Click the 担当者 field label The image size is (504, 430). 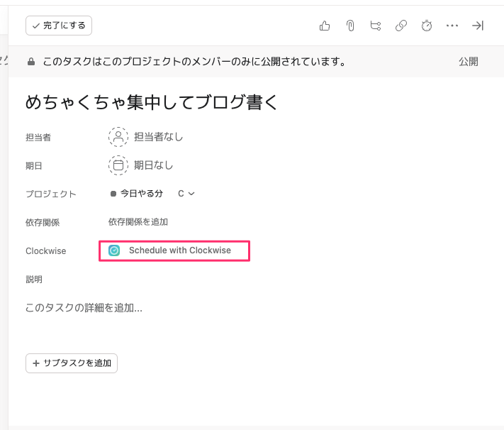coord(38,138)
